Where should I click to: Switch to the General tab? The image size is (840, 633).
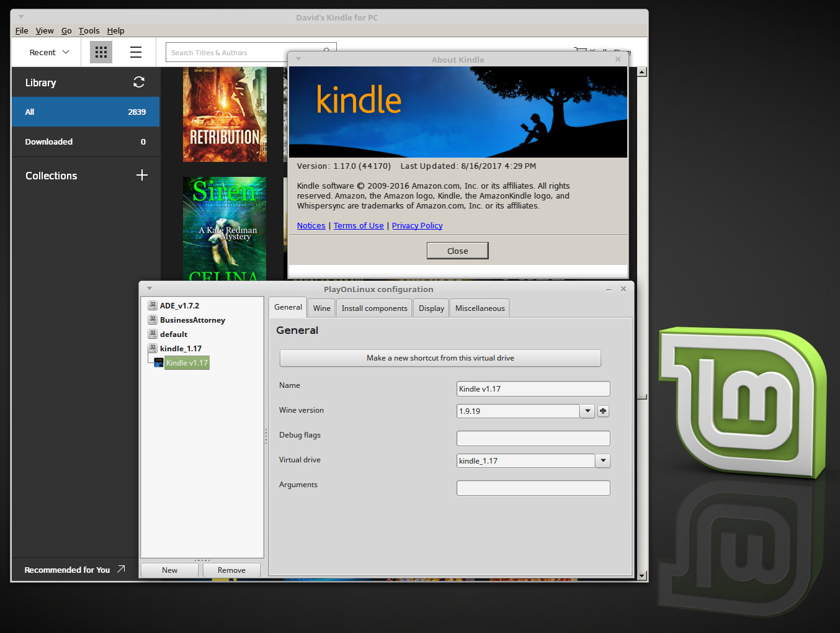point(288,307)
